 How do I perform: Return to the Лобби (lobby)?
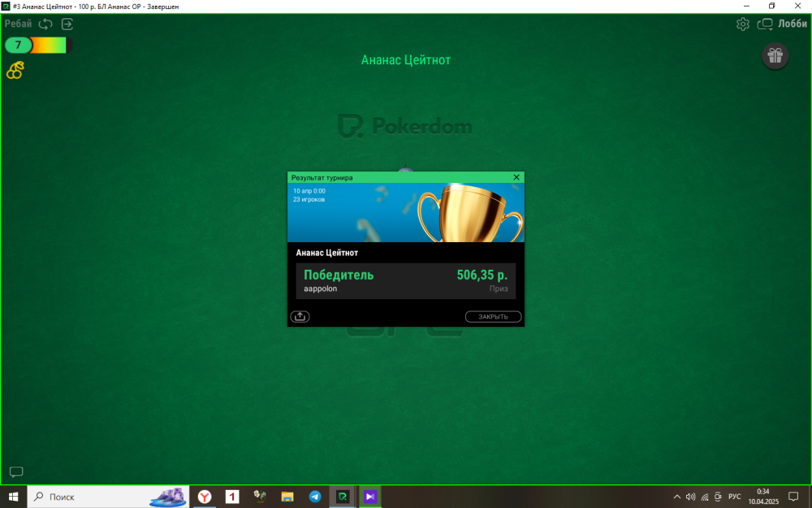[x=784, y=24]
